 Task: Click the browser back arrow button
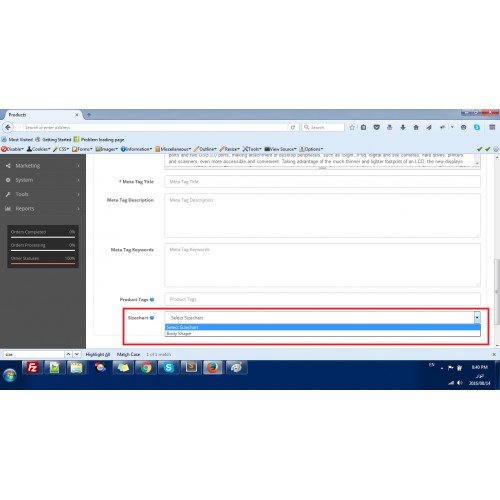8,127
